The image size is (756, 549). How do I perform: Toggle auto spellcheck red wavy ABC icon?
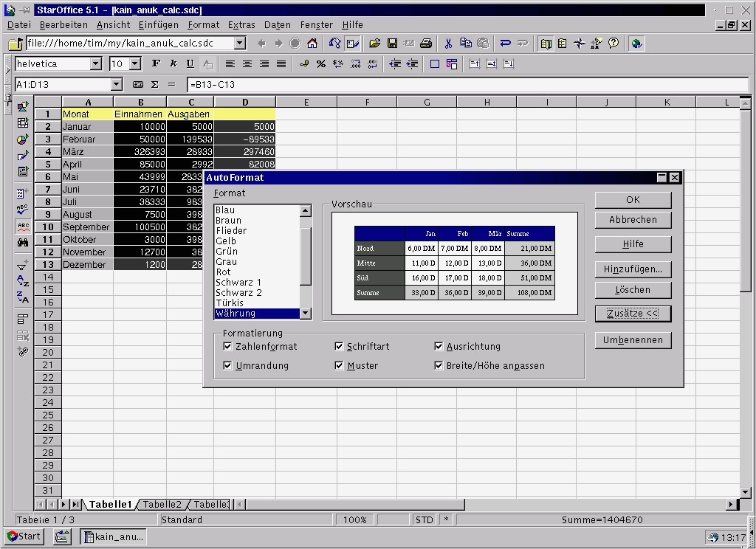23,226
